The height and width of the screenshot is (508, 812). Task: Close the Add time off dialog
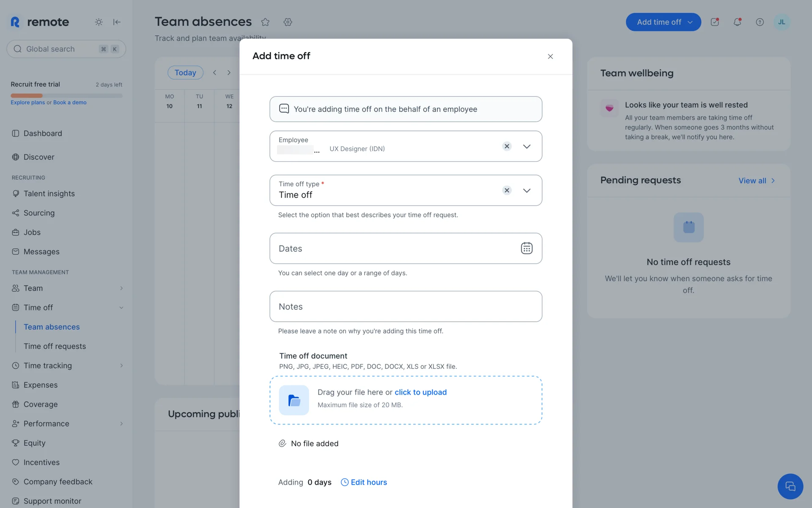550,56
